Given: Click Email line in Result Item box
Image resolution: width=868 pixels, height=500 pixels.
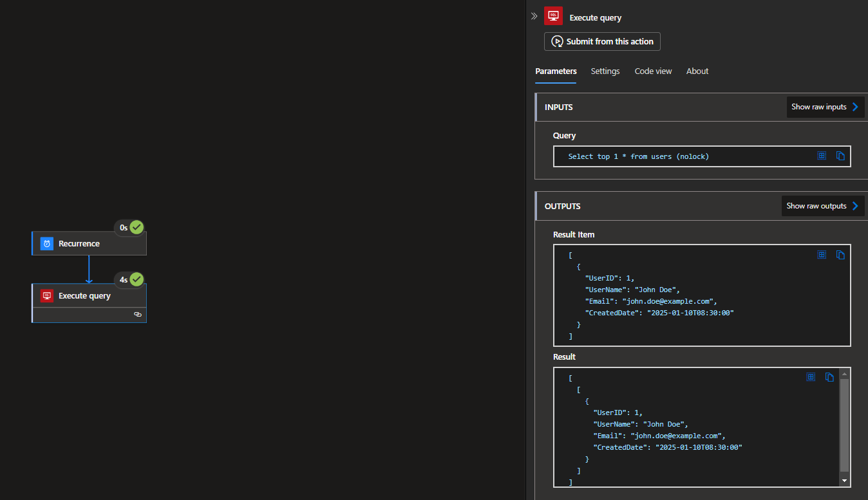Looking at the screenshot, I should click(651, 301).
